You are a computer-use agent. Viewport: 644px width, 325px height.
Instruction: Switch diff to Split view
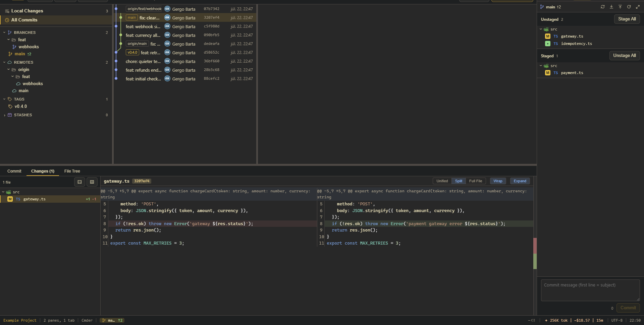(x=459, y=181)
